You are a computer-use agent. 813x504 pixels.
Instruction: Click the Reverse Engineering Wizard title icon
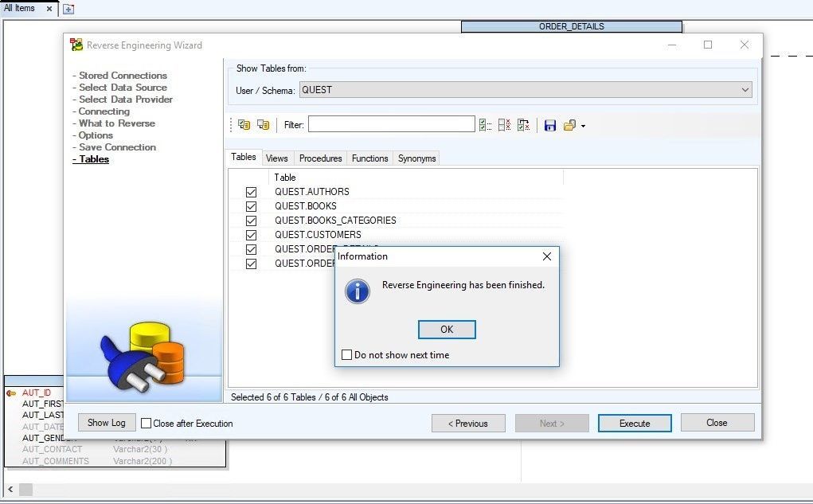point(76,45)
